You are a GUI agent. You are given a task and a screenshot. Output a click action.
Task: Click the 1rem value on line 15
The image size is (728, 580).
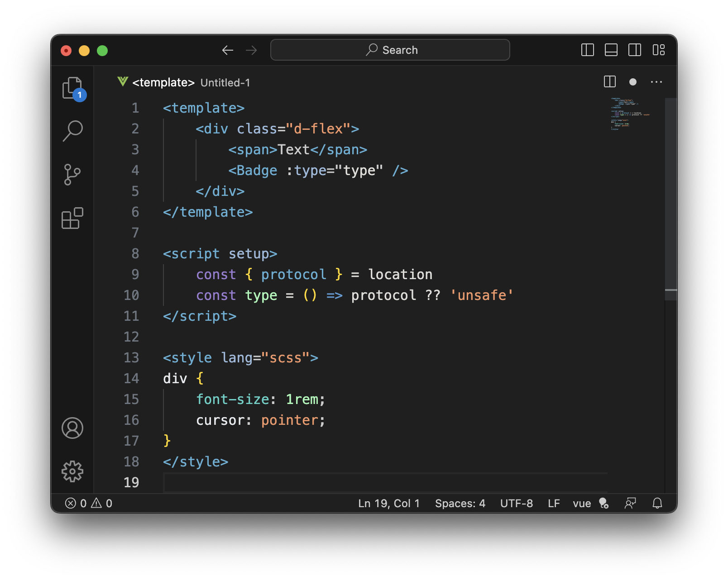(302, 399)
